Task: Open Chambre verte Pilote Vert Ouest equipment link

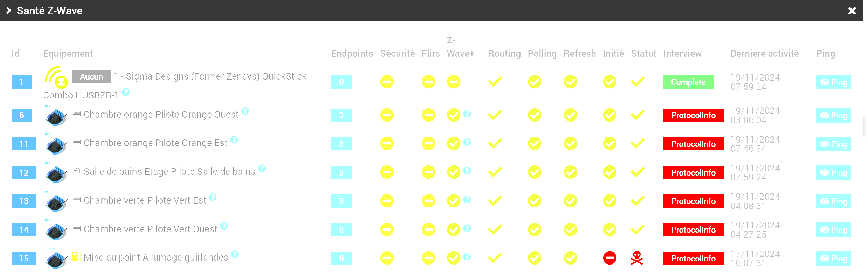Action: tap(151, 229)
